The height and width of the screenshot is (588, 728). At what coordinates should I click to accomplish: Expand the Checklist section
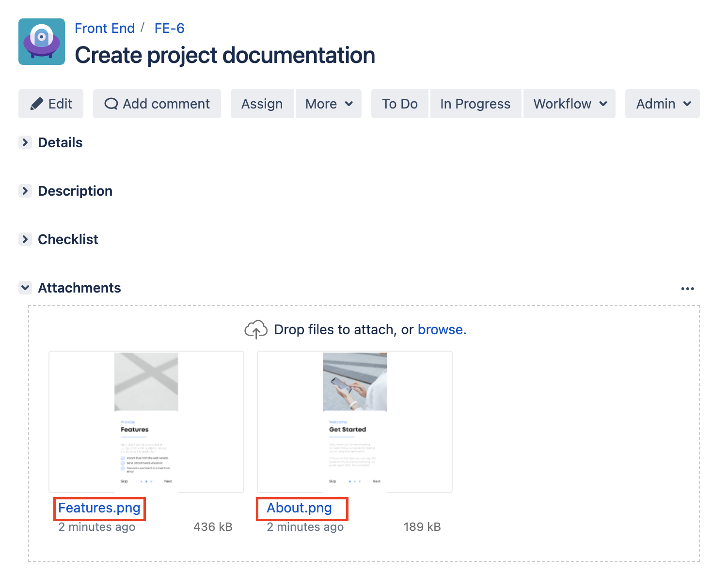pos(25,239)
